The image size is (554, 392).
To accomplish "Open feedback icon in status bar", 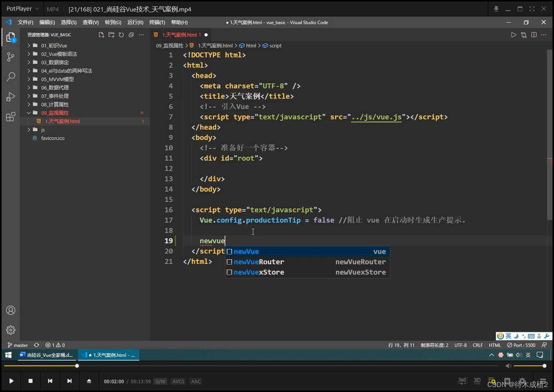I will pos(544,345).
